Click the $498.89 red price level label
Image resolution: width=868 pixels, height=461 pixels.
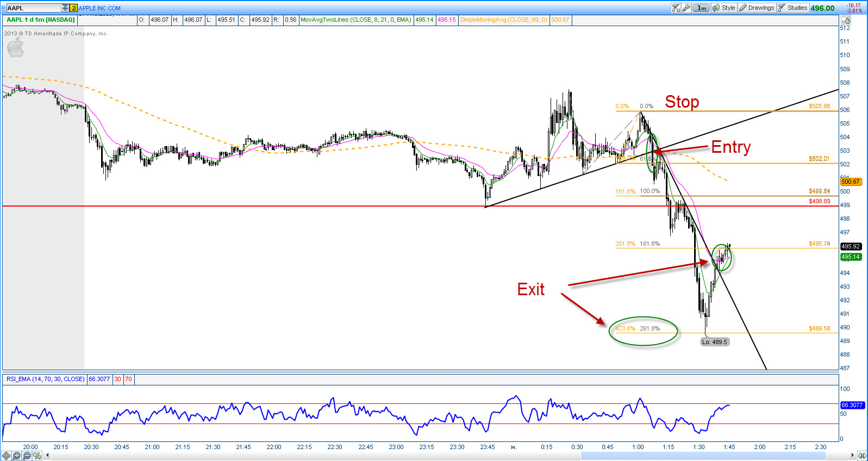pyautogui.click(x=819, y=201)
